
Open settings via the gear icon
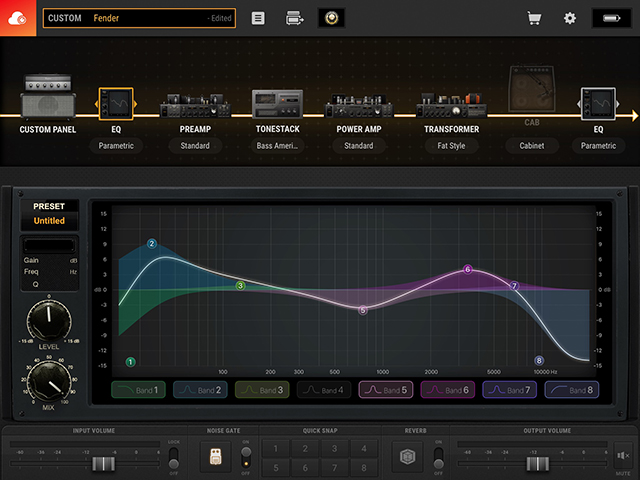coord(570,18)
